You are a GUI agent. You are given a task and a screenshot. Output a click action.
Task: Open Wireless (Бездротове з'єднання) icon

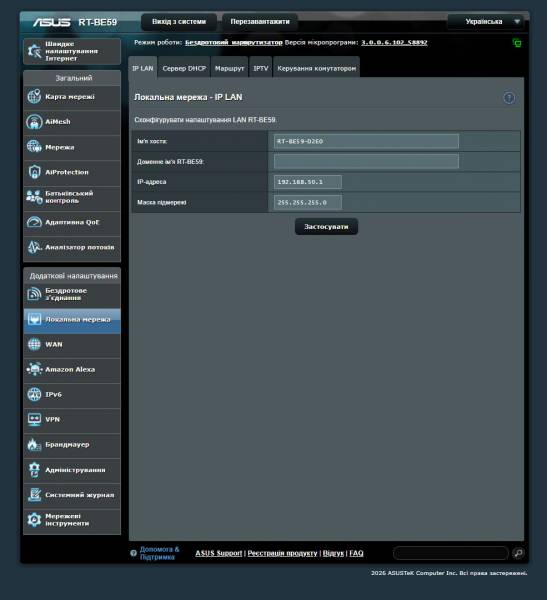coord(34,294)
